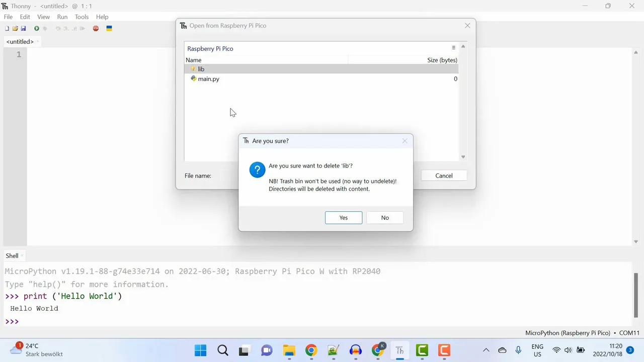644x362 pixels.
Task: Click the blue question mark icon in dialog
Action: point(257,170)
